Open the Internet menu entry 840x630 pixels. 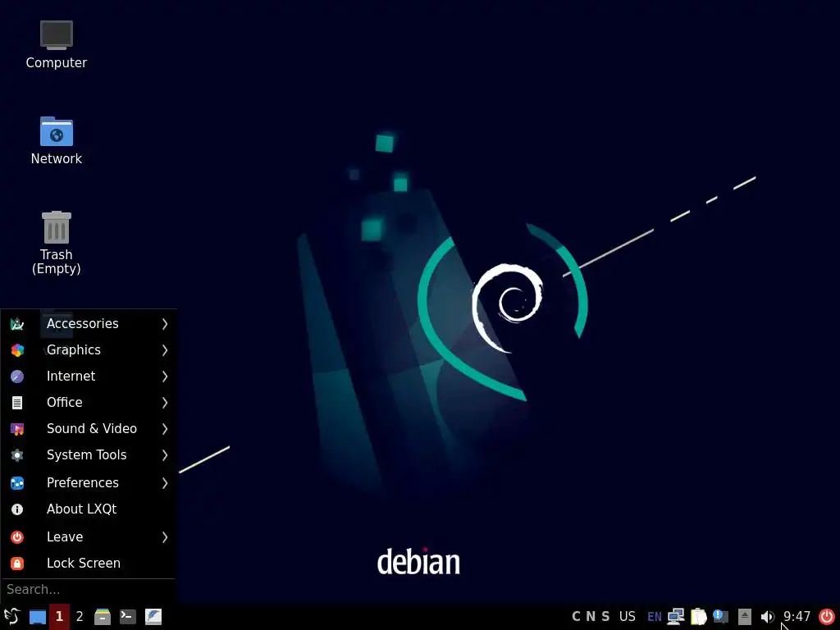coord(89,376)
